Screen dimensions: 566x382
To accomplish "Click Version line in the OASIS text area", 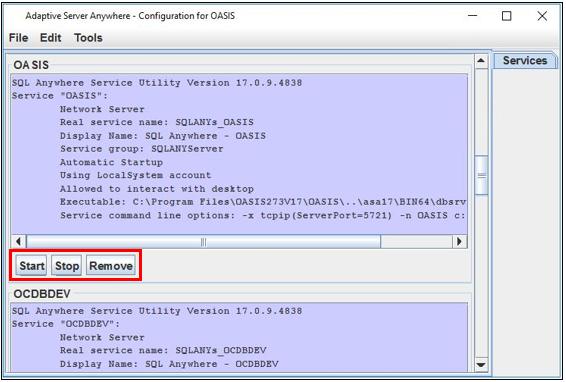I will (x=157, y=83).
